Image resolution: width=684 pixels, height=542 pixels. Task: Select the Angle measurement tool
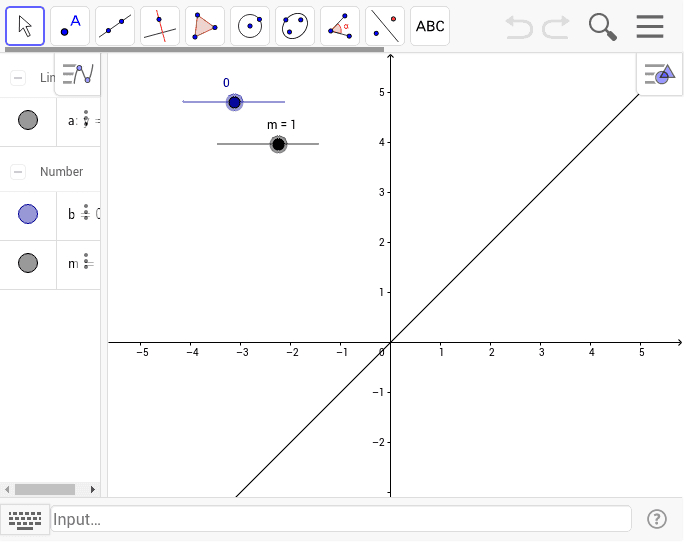point(340,26)
